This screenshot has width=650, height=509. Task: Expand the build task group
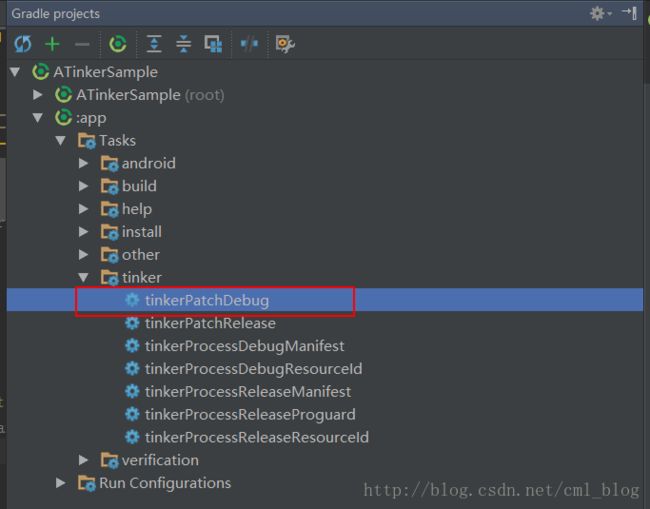click(x=83, y=186)
